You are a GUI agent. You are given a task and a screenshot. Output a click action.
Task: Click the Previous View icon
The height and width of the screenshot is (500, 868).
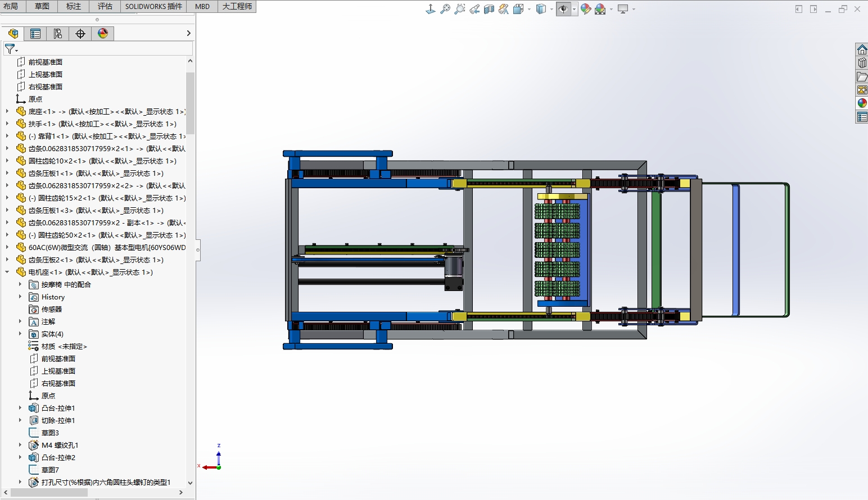[474, 9]
